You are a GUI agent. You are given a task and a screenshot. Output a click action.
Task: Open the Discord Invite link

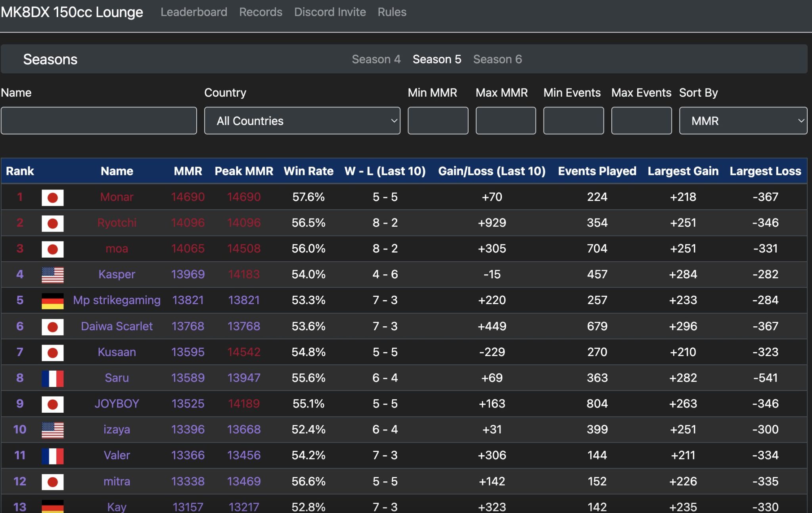[x=330, y=12]
